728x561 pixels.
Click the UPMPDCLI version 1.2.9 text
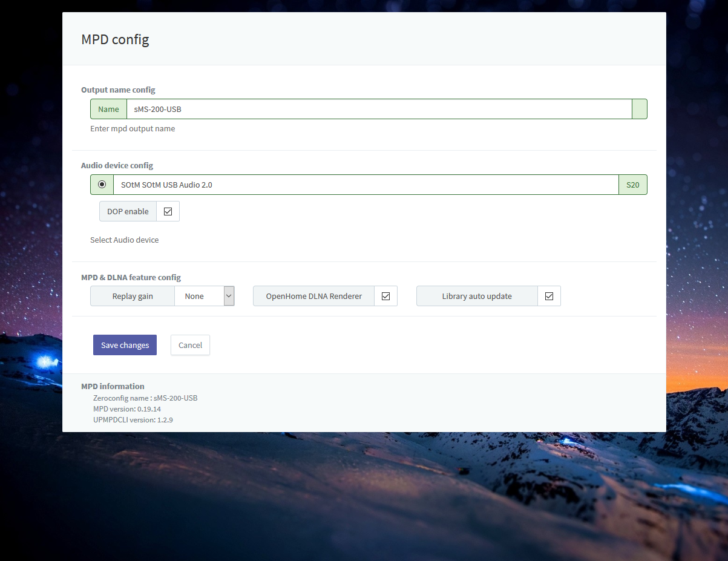point(133,419)
